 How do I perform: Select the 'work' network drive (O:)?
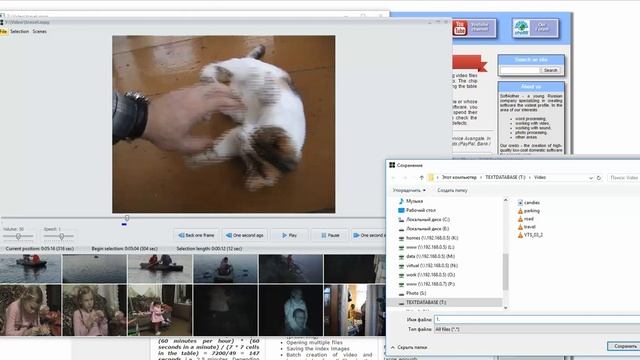click(430, 275)
